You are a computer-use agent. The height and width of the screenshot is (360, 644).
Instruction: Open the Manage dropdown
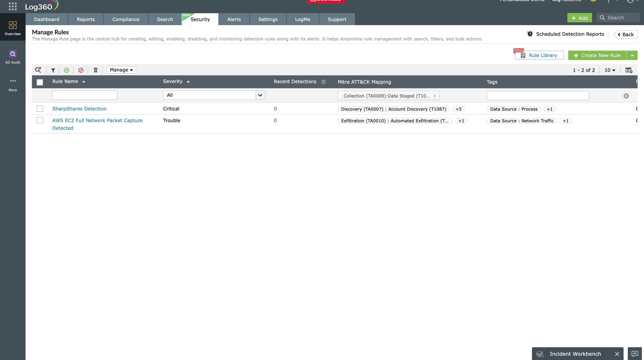point(121,70)
